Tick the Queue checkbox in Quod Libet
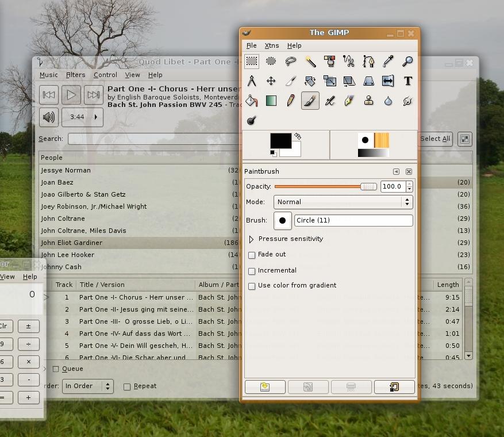 click(56, 369)
